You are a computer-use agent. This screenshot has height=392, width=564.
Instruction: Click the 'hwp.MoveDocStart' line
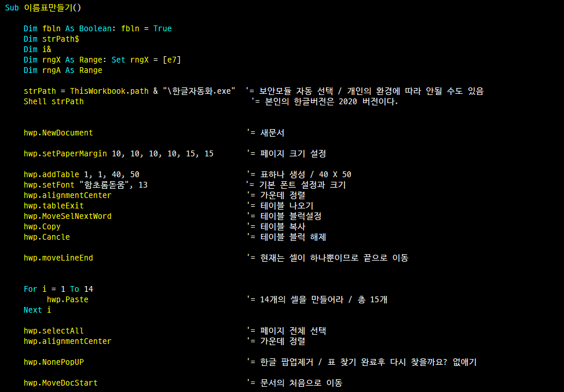tap(60, 383)
